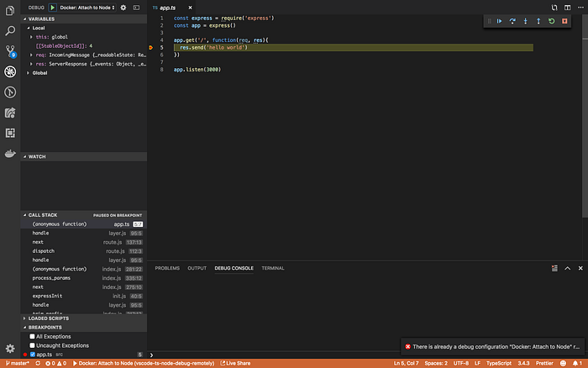Screen dimensions: 588x368
Task: Collapse the BREAKPOINTS section
Action: point(84,328)
